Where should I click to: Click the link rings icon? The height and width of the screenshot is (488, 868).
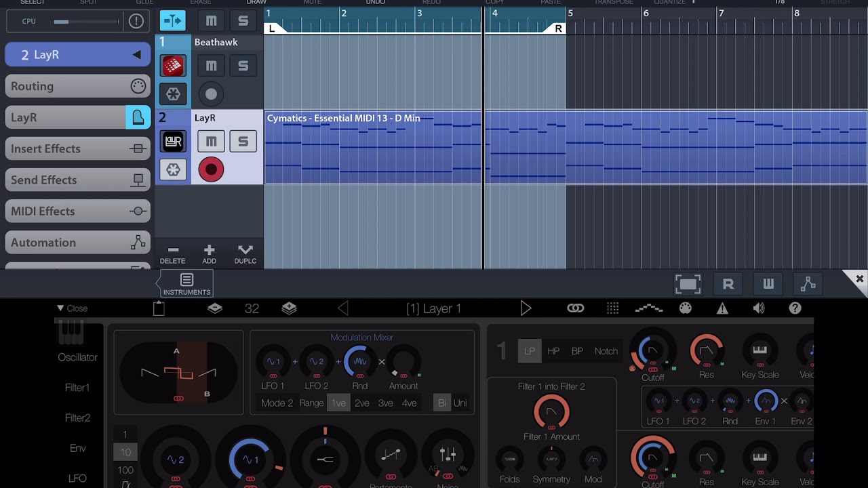click(x=576, y=308)
